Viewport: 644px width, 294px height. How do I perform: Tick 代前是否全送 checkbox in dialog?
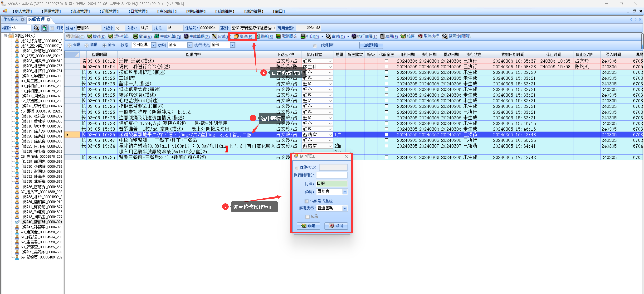306,201
